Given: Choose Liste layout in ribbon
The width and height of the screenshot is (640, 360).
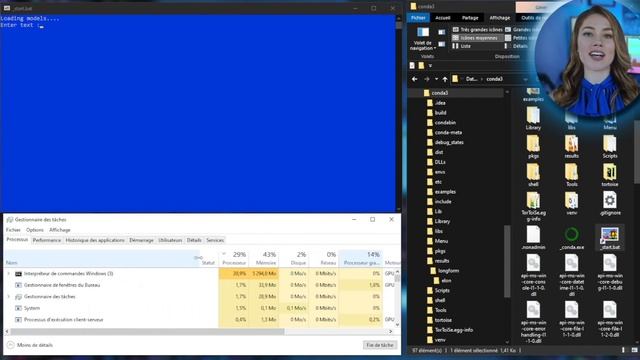Looking at the screenshot, I should 462,46.
